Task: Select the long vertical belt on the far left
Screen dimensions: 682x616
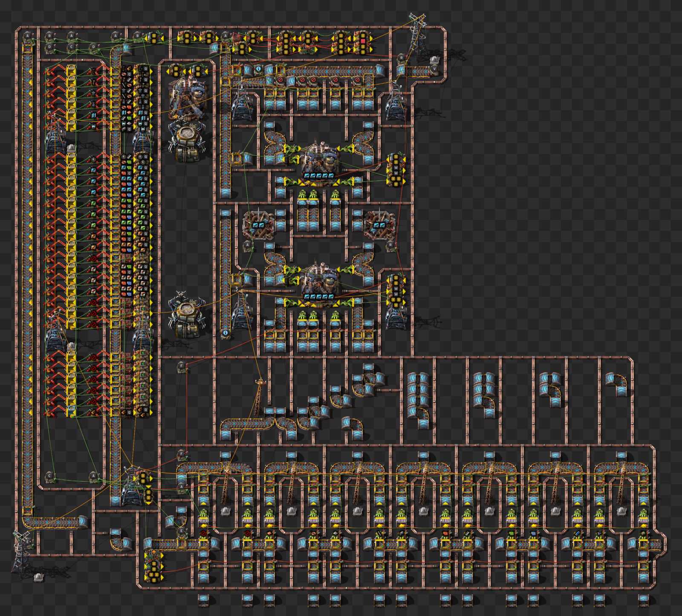Action: tap(28, 277)
